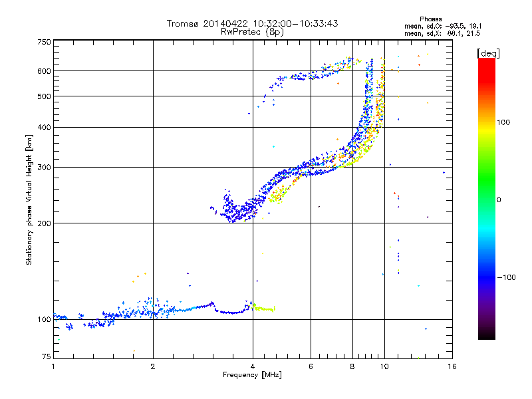Click the x-axis tick label "8"
The height and width of the screenshot is (399, 532).
[x=352, y=366]
